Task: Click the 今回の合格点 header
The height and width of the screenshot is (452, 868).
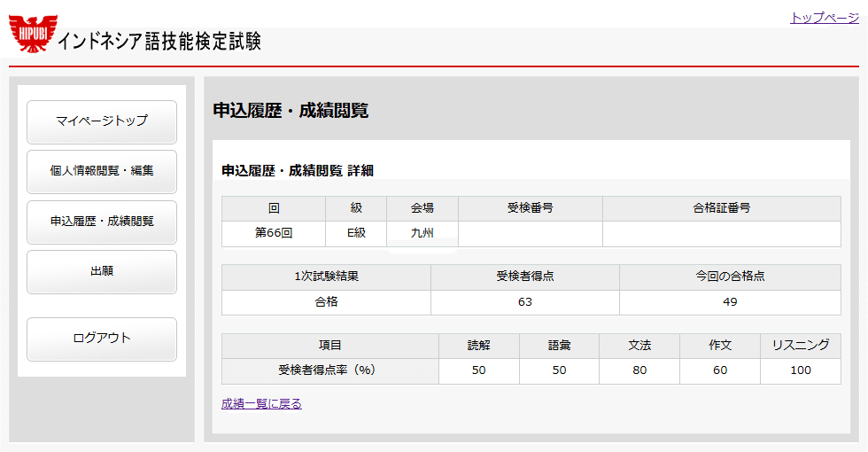Action: [x=730, y=277]
